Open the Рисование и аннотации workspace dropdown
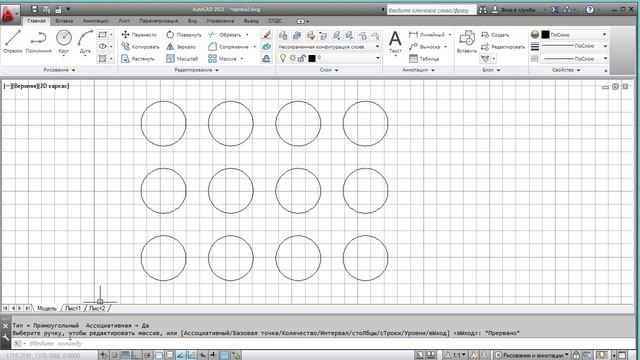Viewport: 640px width, 360px height. click(532, 356)
